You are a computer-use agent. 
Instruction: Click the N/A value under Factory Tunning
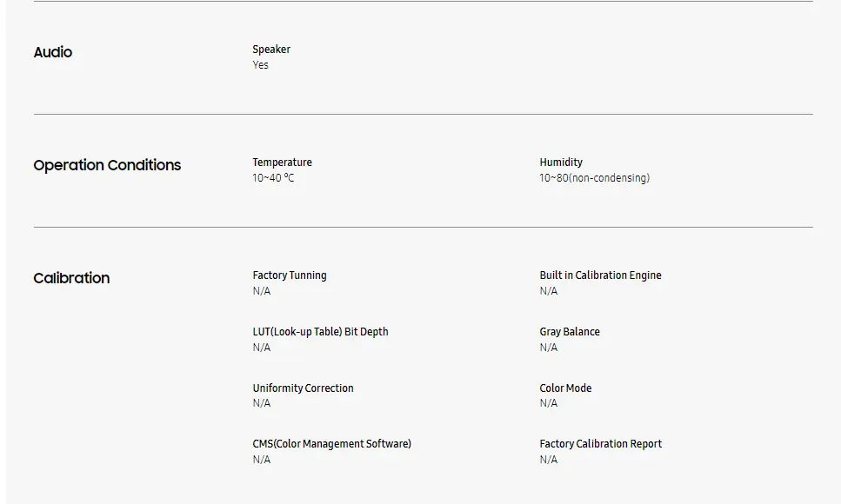click(x=261, y=291)
